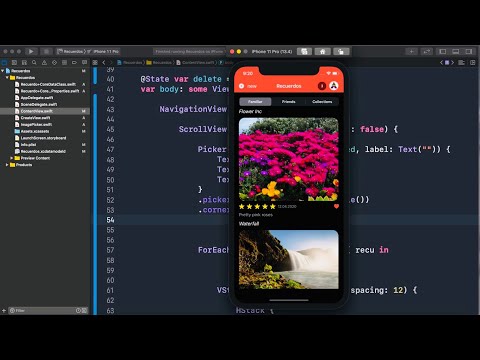Tap the dark red badge button in app header
The image size is (480, 360).
pos(322,86)
